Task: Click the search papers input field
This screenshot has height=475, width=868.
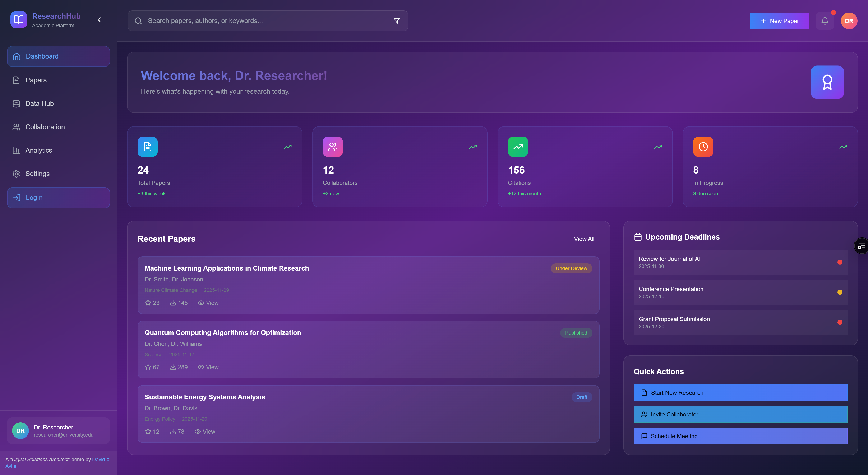Action: click(236, 20)
